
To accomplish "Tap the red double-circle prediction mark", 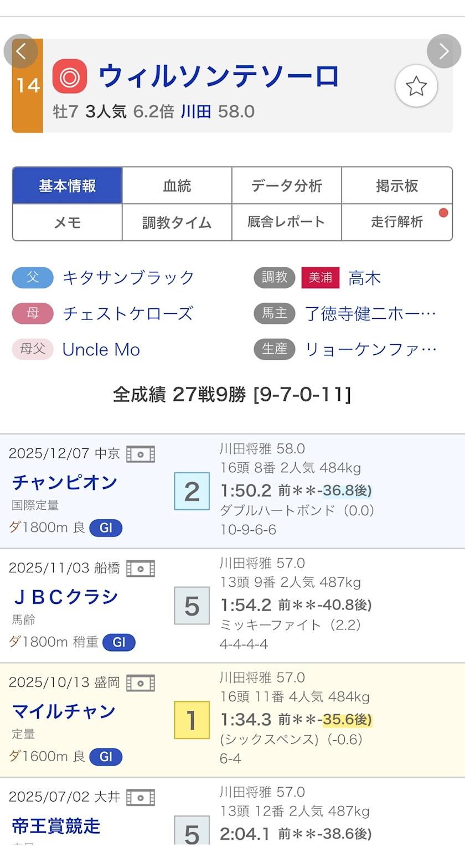I will click(x=70, y=76).
